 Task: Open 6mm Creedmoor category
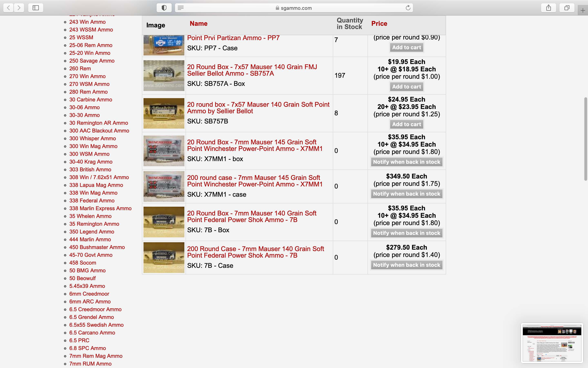point(89,294)
